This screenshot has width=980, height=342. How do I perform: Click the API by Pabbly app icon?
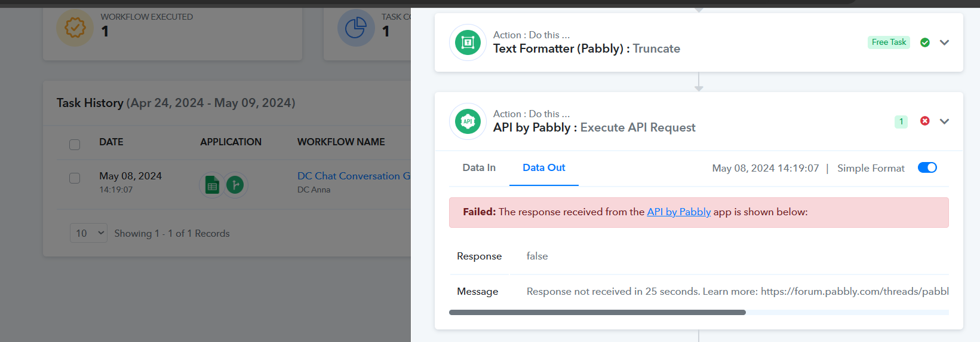(x=468, y=121)
